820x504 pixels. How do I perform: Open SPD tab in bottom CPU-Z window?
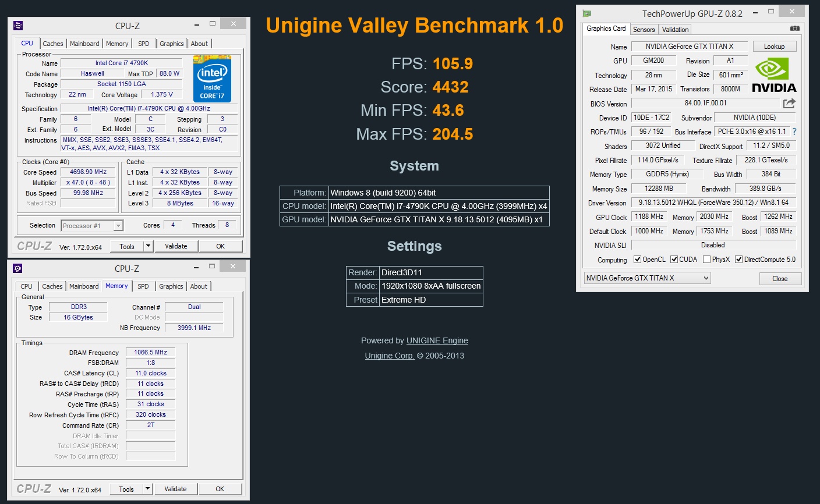pos(143,286)
